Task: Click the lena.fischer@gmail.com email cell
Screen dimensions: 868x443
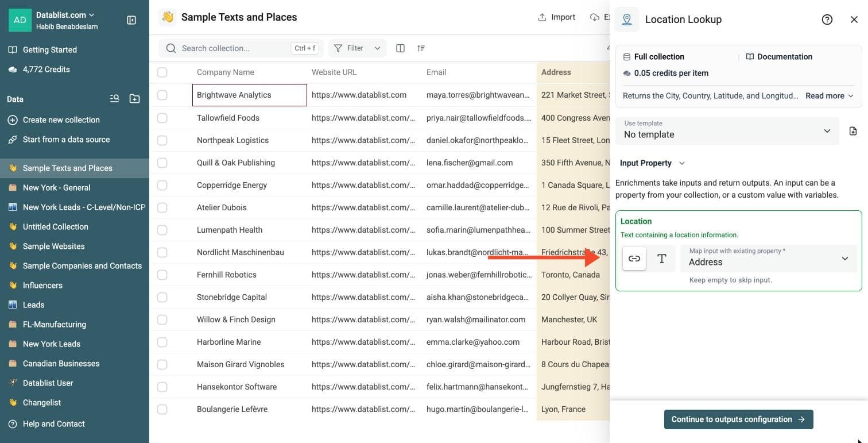Action: 470,163
